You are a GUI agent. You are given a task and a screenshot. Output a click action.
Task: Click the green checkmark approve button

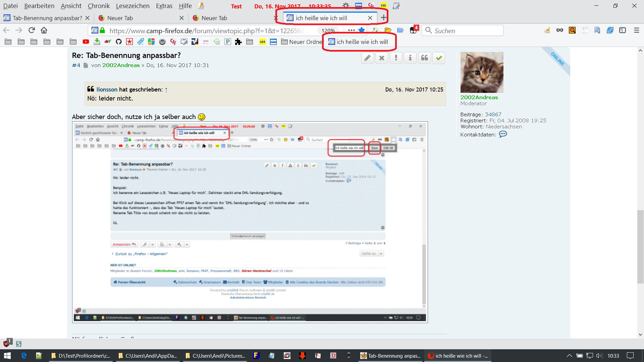click(439, 58)
